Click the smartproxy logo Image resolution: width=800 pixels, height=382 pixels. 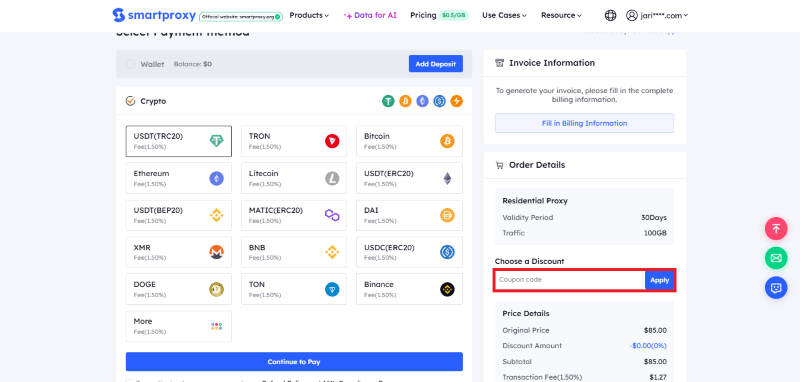tap(154, 15)
